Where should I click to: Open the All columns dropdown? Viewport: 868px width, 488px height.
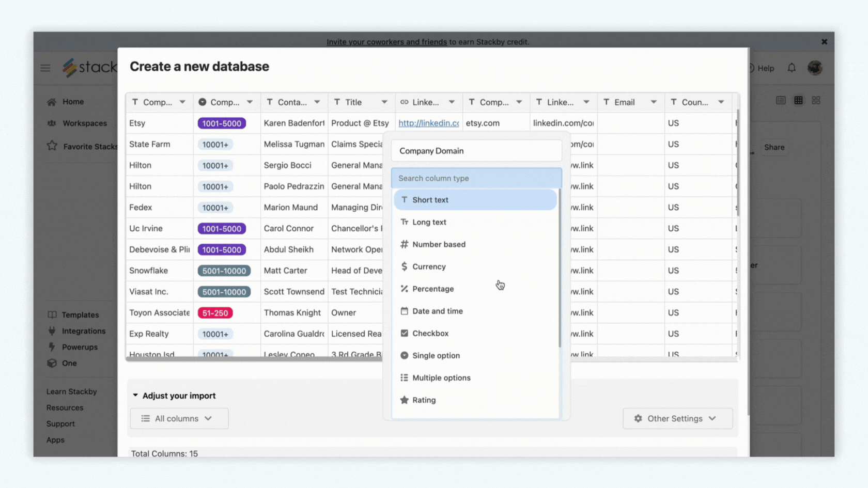coord(179,418)
